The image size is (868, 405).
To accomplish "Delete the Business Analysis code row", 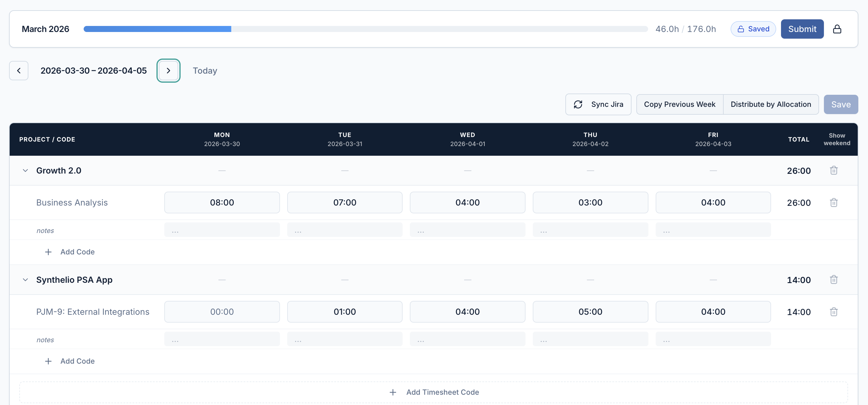I will pos(834,202).
